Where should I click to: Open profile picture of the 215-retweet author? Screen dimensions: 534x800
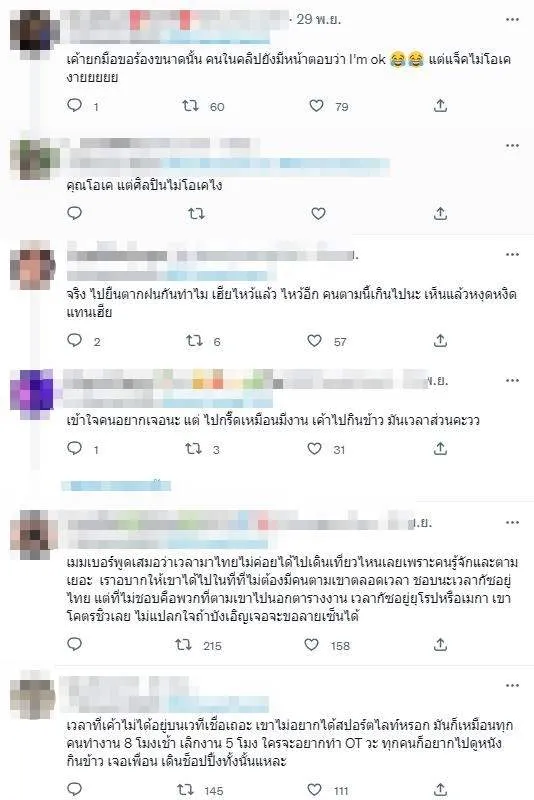click(34, 535)
